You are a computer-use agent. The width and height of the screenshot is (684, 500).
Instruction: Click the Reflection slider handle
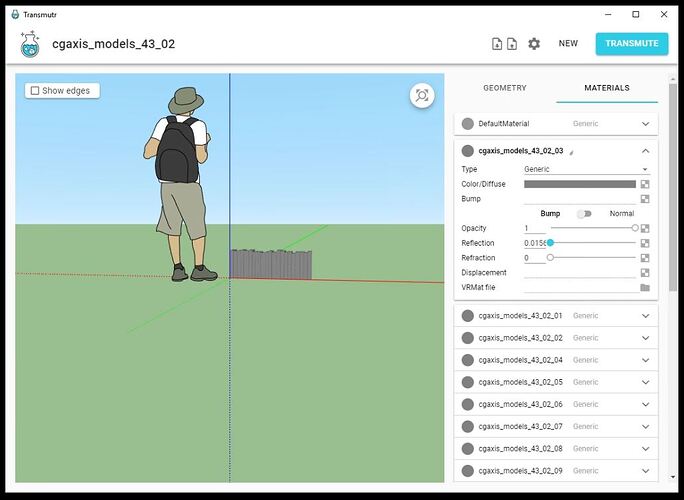pyautogui.click(x=551, y=243)
